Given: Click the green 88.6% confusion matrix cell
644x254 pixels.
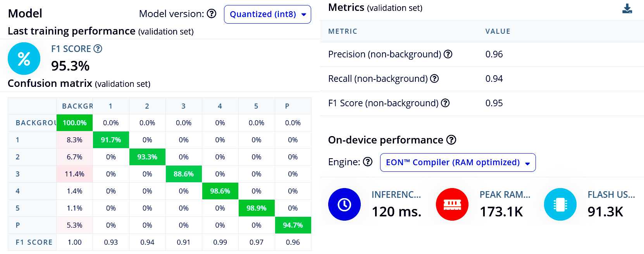Looking at the screenshot, I should (x=184, y=174).
